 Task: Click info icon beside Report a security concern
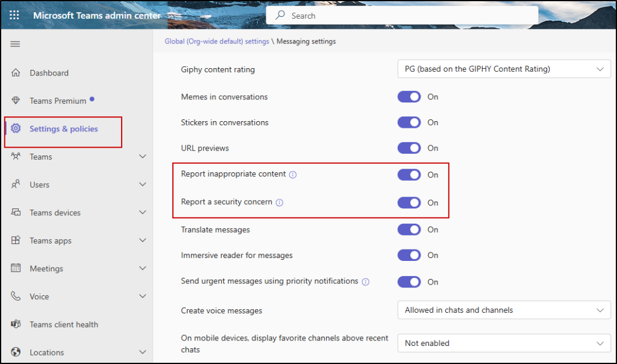pos(280,202)
